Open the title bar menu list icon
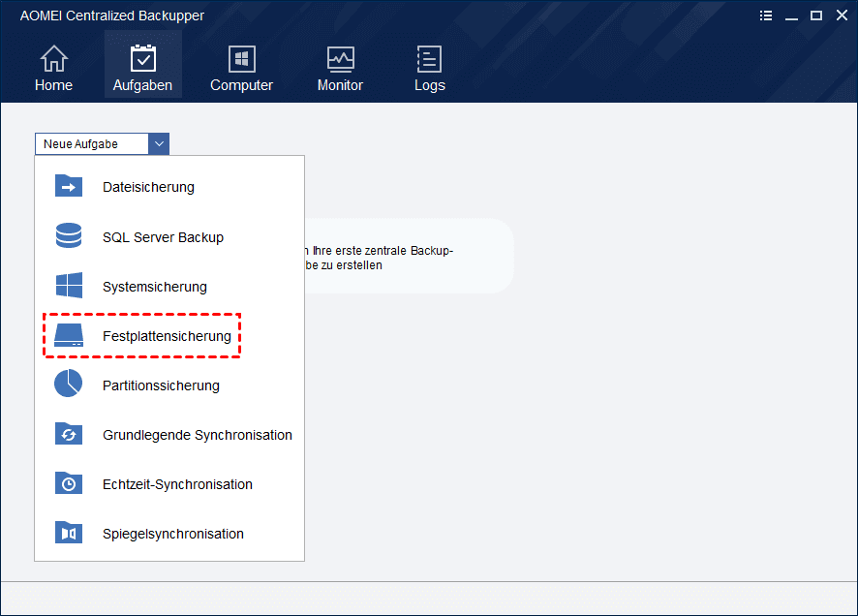Image resolution: width=858 pixels, height=616 pixels. [766, 15]
